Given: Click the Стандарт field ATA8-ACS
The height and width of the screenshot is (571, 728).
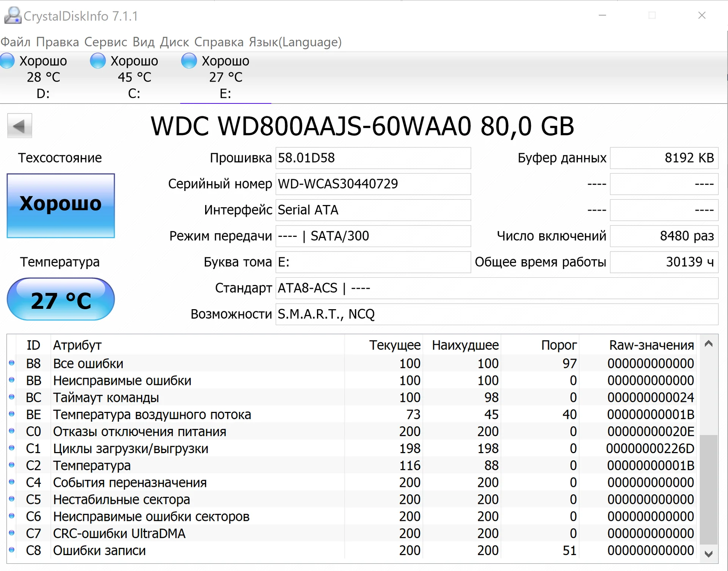Looking at the screenshot, I should [497, 288].
